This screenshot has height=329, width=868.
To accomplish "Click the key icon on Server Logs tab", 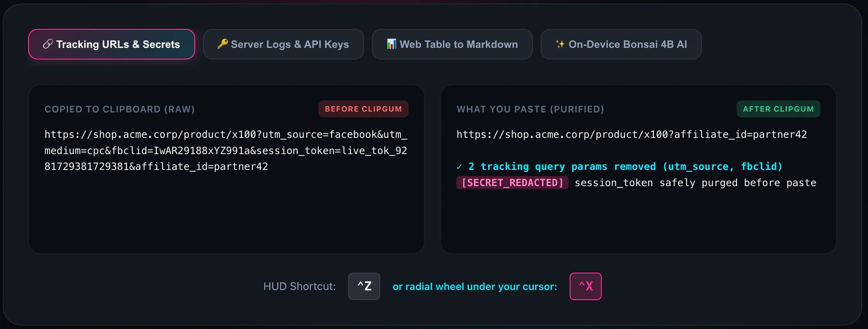I will pyautogui.click(x=223, y=44).
